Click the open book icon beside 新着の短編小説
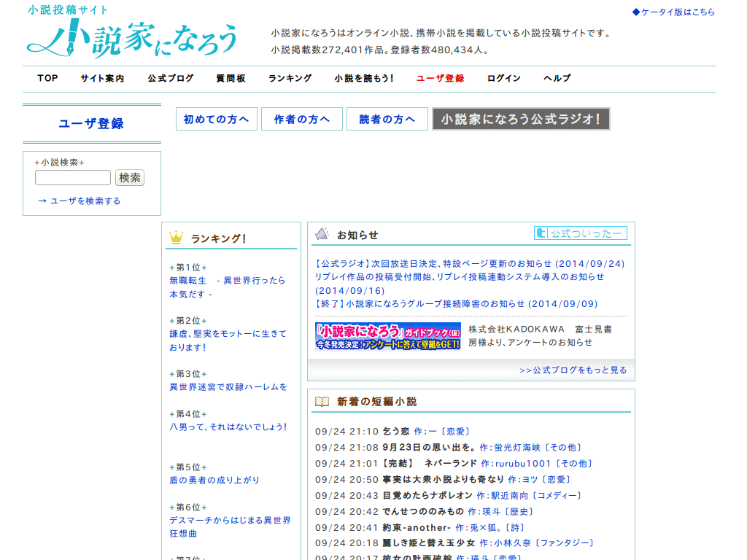 (322, 402)
